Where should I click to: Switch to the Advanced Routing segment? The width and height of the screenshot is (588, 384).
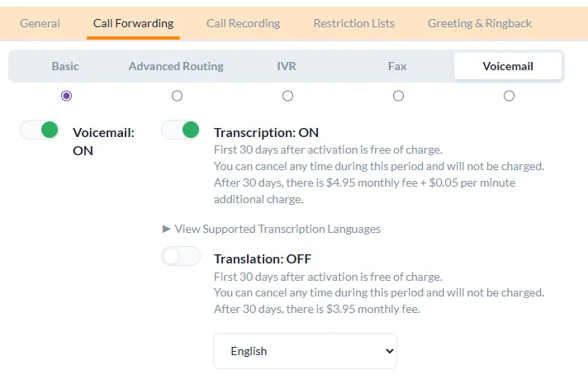[176, 66]
